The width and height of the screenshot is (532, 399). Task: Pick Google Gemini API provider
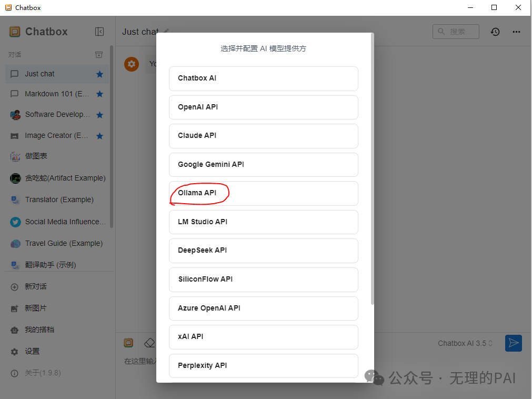(x=263, y=165)
